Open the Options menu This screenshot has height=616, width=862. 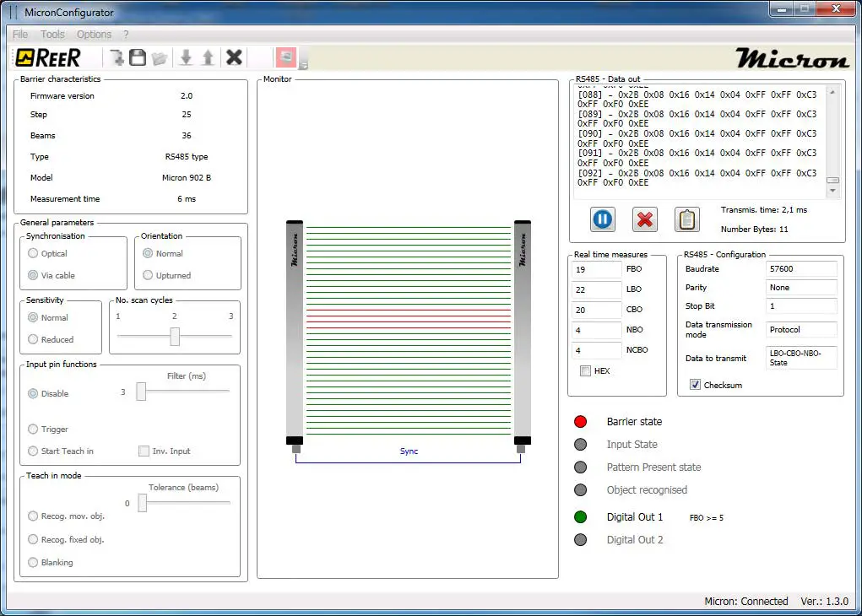point(93,34)
